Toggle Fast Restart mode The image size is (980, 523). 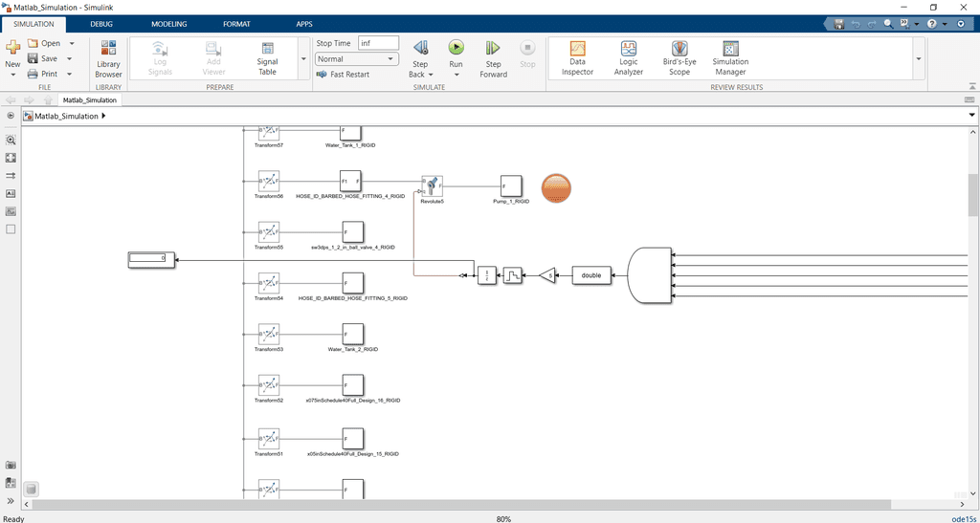pyautogui.click(x=343, y=75)
